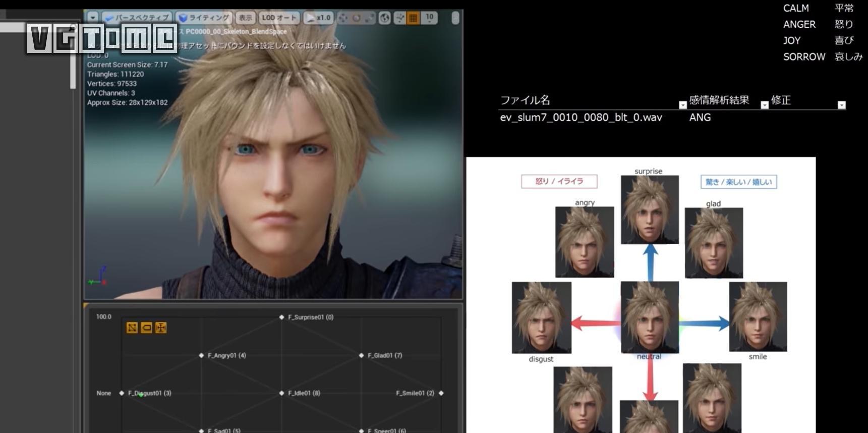This screenshot has height=433, width=868.
Task: Click the 表示 show menu button
Action: [x=245, y=18]
